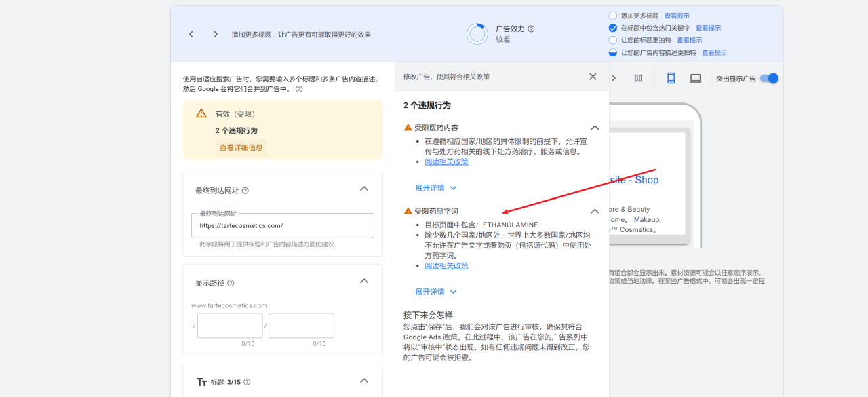Viewport: 868px width, 397px height.
Task: Collapse the 最终到达网址 section
Action: pos(364,189)
